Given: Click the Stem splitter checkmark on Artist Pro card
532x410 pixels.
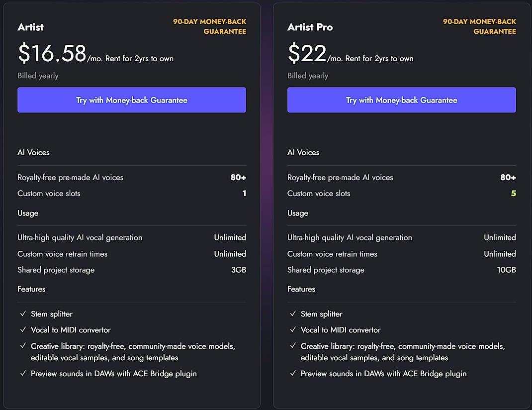Looking at the screenshot, I should point(293,314).
